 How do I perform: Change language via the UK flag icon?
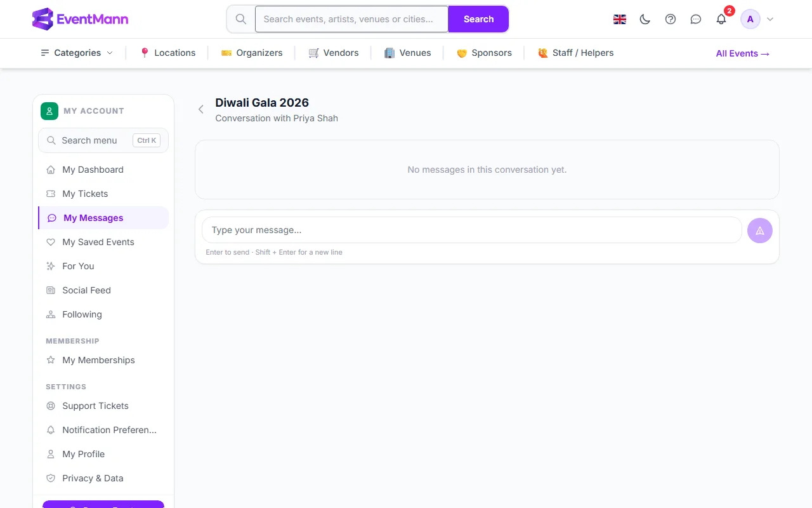620,19
